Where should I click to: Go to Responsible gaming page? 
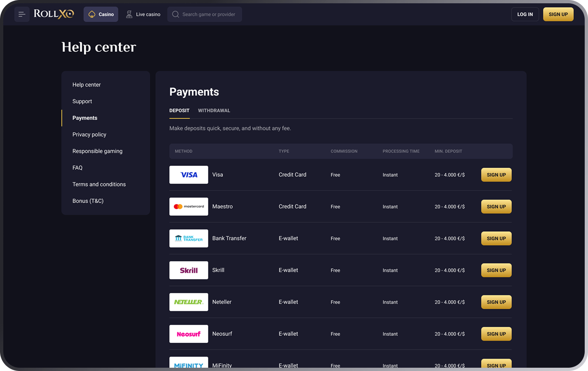[97, 151]
